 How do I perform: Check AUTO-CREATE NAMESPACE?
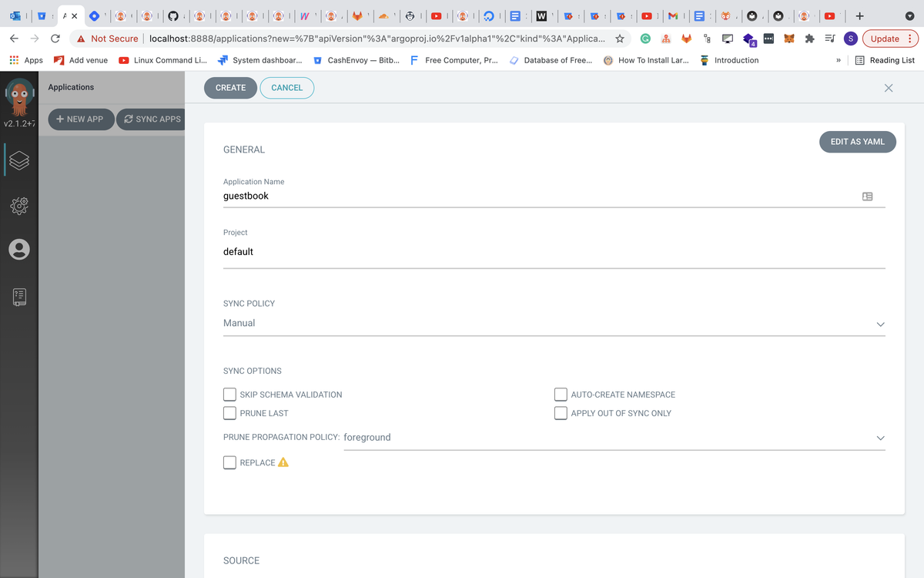click(x=561, y=394)
